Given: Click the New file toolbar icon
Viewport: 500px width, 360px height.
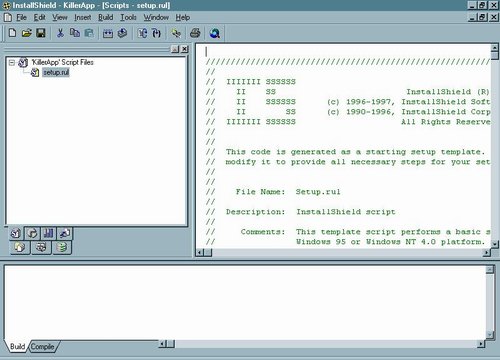Looking at the screenshot, I should click(12, 33).
